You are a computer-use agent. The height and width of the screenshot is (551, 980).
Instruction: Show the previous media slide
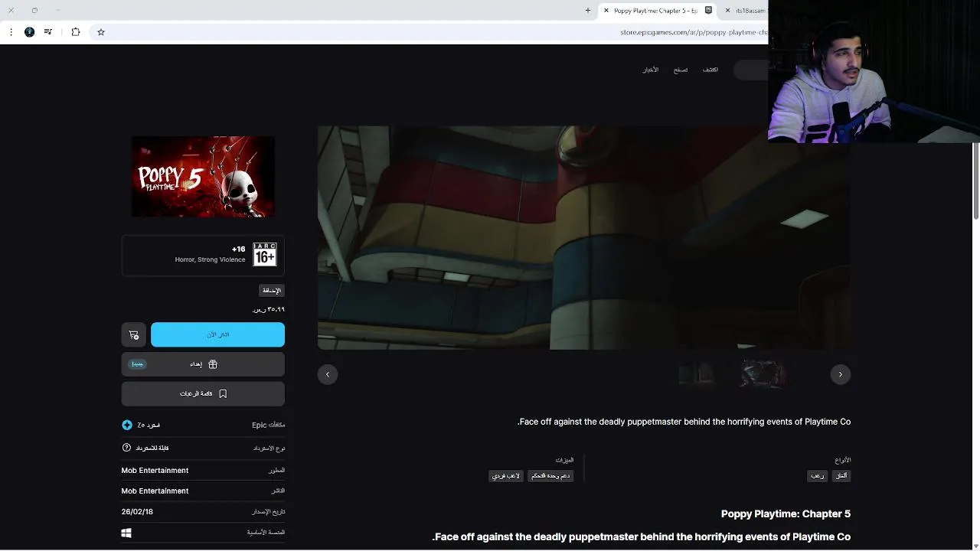point(328,374)
